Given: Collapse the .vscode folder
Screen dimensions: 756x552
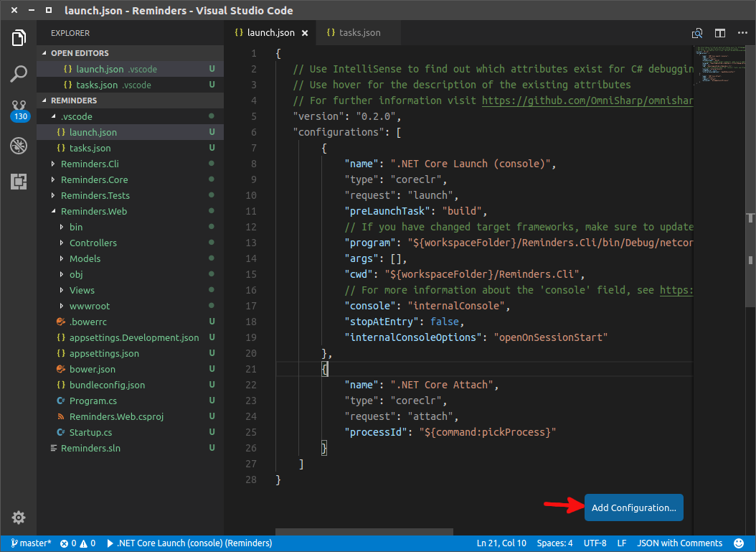Looking at the screenshot, I should [x=130, y=116].
